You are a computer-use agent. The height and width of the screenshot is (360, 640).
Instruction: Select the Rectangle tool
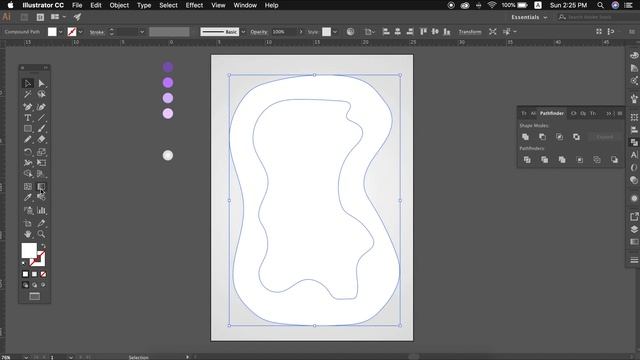click(x=28, y=129)
